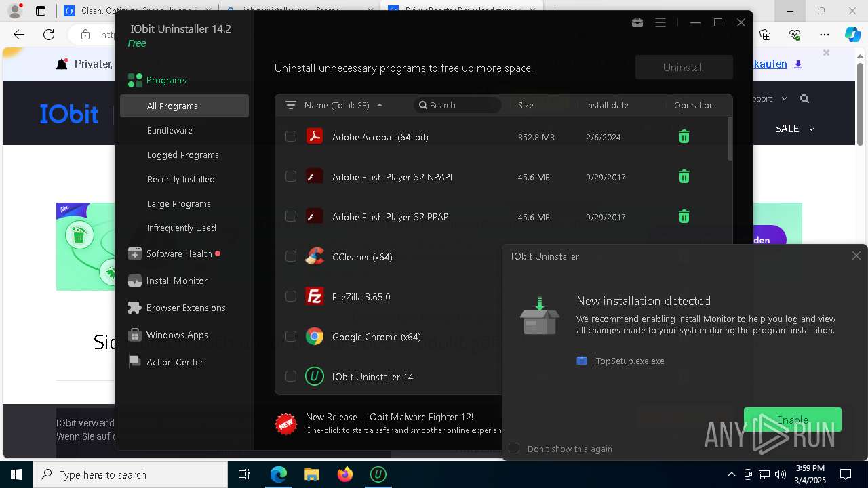Open Edge Copilot icon

[852, 35]
